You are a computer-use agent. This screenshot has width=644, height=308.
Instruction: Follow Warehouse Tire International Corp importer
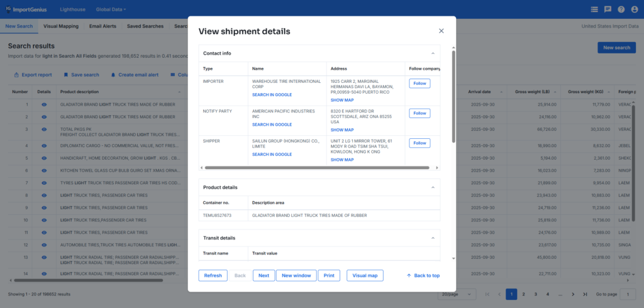tap(419, 83)
